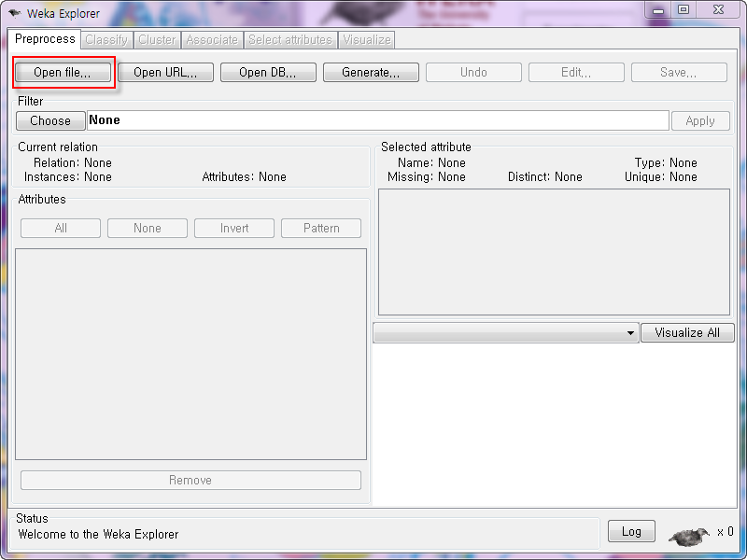Apply the selected filter

pos(700,121)
